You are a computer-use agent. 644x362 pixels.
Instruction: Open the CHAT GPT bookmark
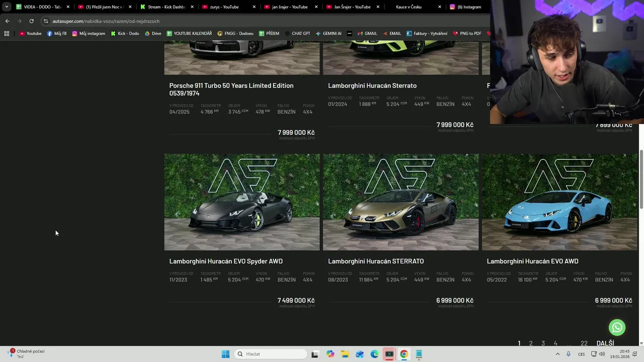click(x=297, y=34)
